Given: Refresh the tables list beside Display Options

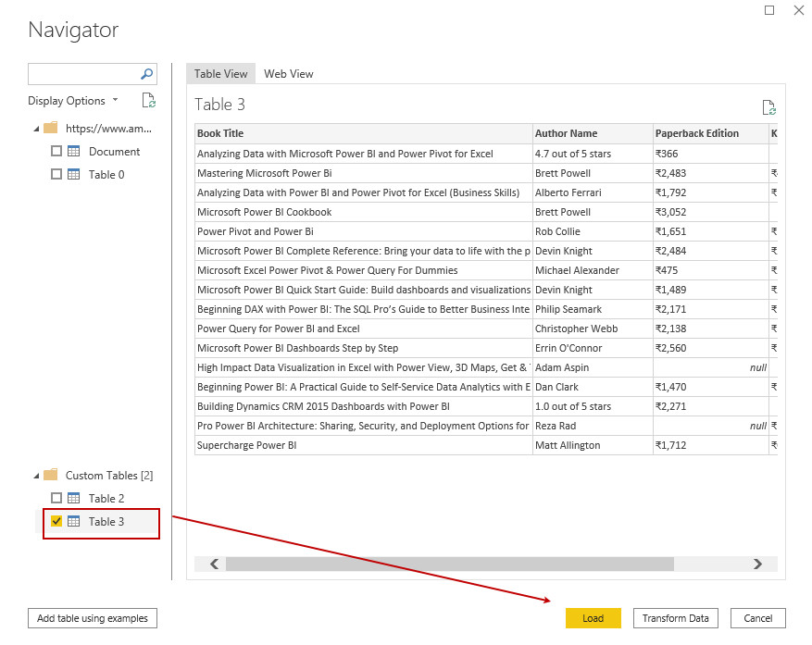Looking at the screenshot, I should [150, 100].
